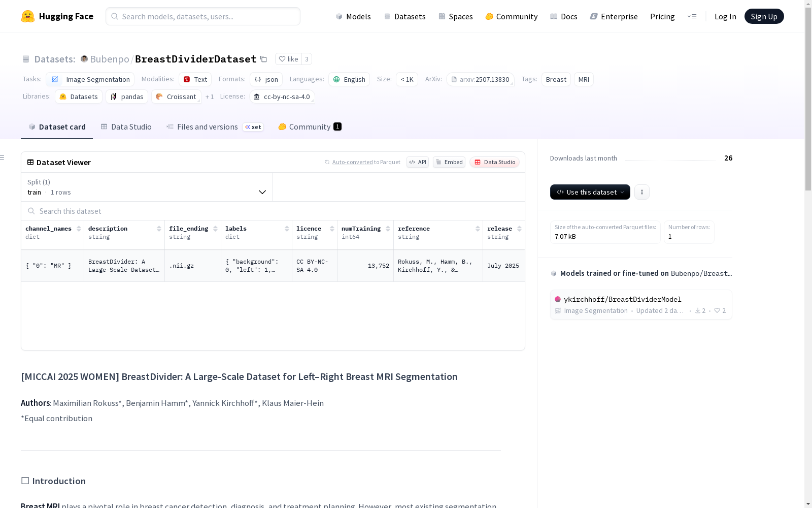Sort the file_ending column
Screen dimensions: 812x508
(x=215, y=229)
